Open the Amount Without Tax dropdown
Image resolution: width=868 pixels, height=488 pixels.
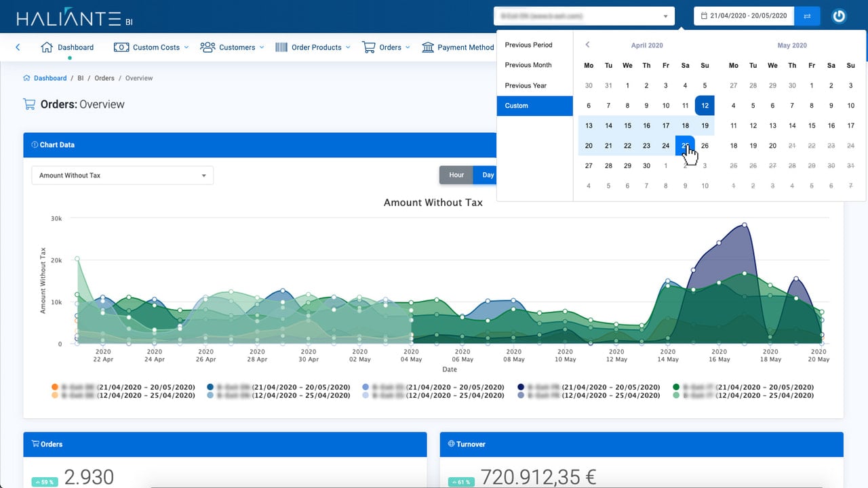(123, 176)
